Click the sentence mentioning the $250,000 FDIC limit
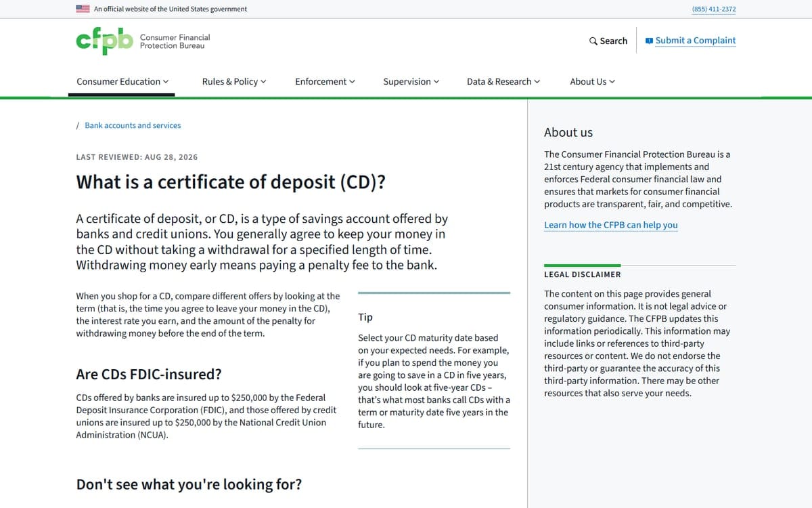Image resolution: width=812 pixels, height=508 pixels. pos(207,416)
